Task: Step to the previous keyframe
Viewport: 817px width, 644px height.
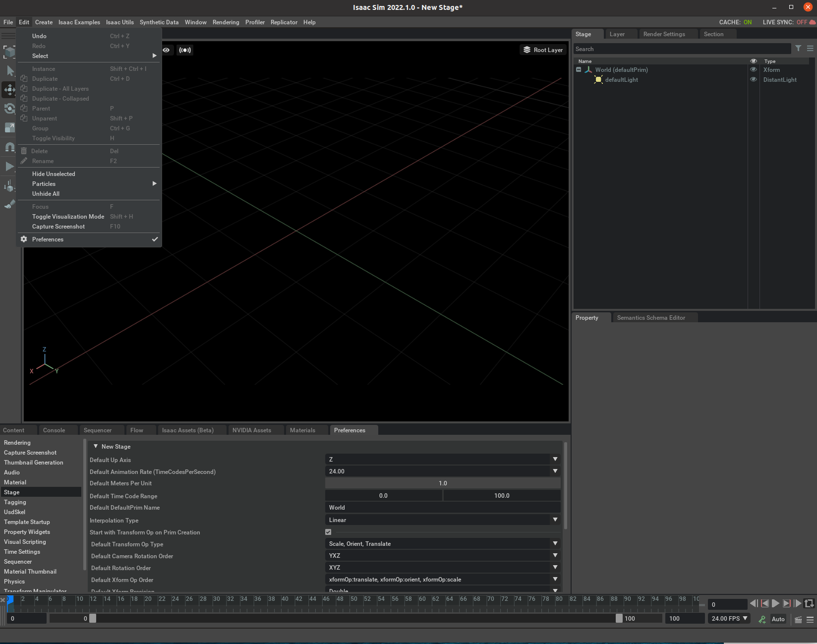Action: (x=765, y=603)
